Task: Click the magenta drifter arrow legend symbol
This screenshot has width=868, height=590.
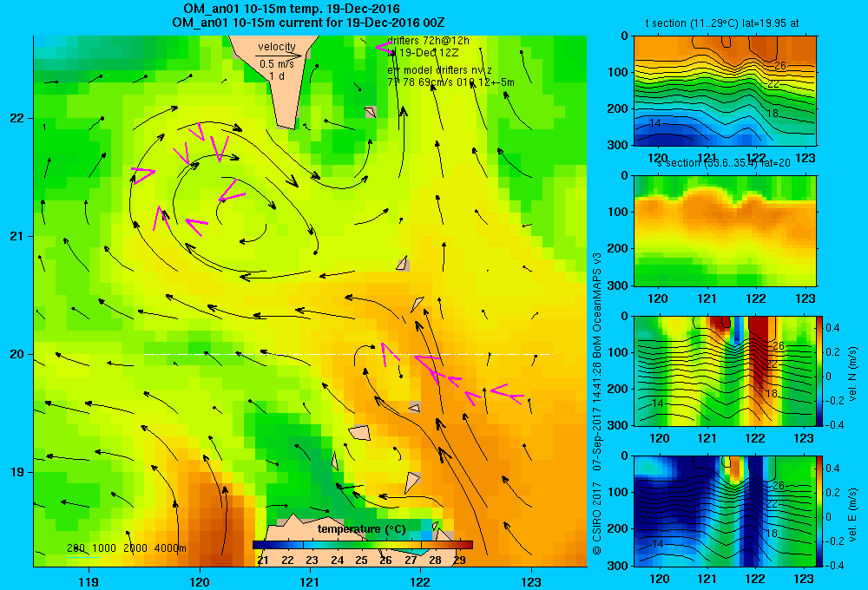Action: [385, 48]
